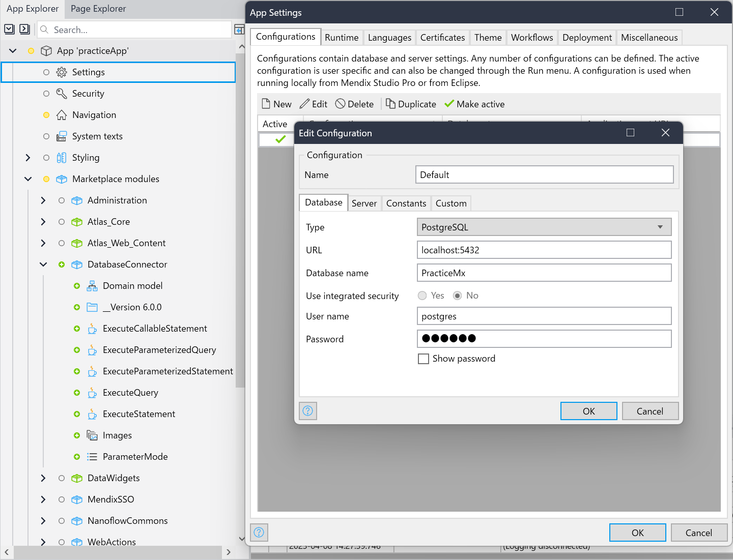Expand the Administration module
Viewport: 733px width, 560px height.
(x=43, y=200)
